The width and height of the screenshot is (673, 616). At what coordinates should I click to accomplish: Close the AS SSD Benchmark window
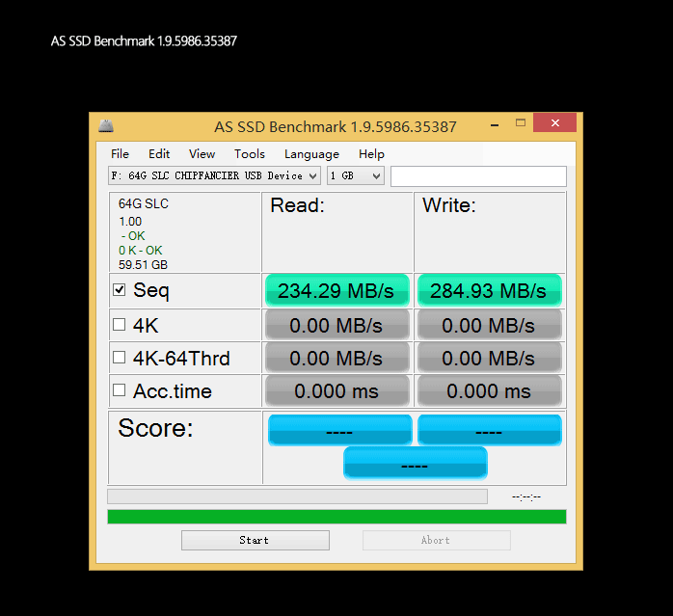pyautogui.click(x=554, y=123)
